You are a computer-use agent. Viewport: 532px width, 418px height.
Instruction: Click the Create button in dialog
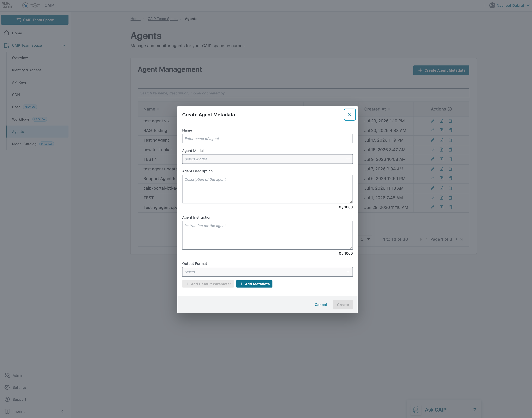[x=343, y=305]
